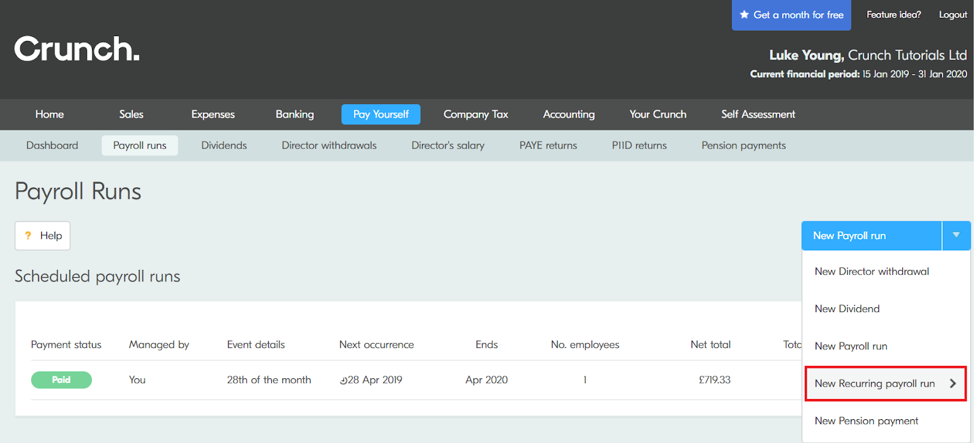Click the Get a month for free button

pyautogui.click(x=791, y=15)
